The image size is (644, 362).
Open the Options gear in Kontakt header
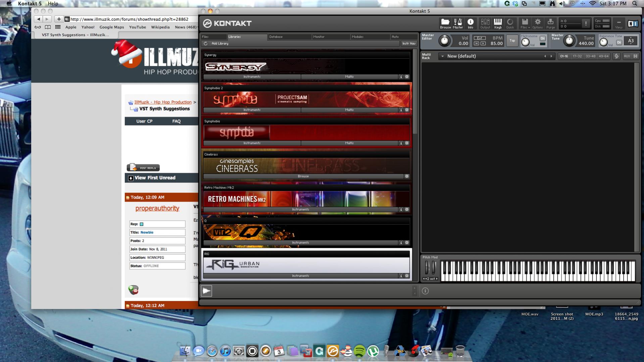point(537,23)
